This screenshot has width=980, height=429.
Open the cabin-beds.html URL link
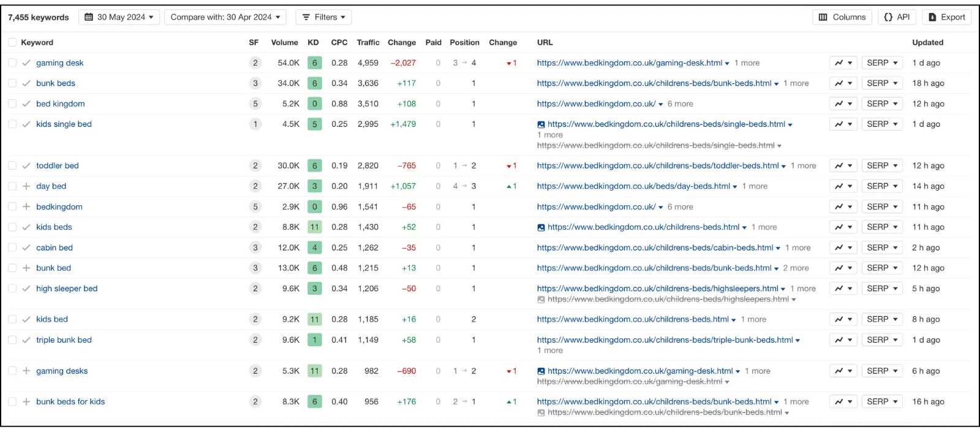click(655, 248)
